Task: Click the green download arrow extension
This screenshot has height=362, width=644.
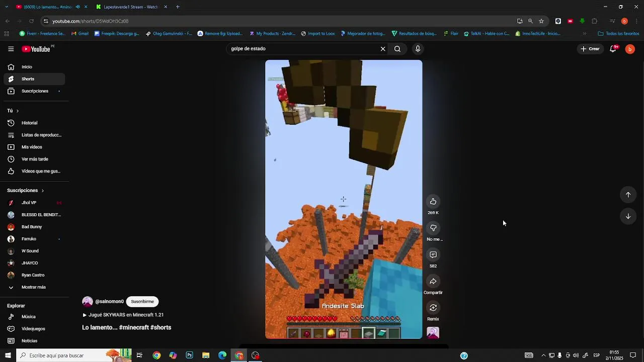Action: 582,21
